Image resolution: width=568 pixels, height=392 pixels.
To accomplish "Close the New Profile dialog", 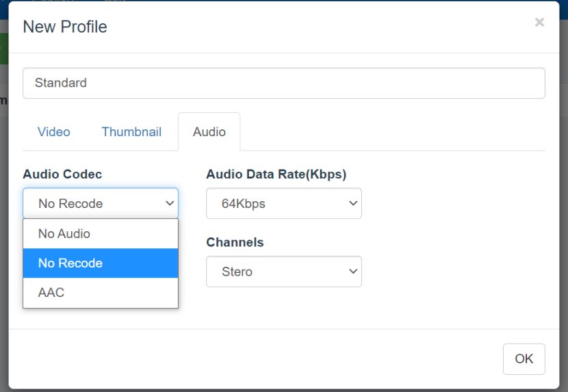I will 539,23.
